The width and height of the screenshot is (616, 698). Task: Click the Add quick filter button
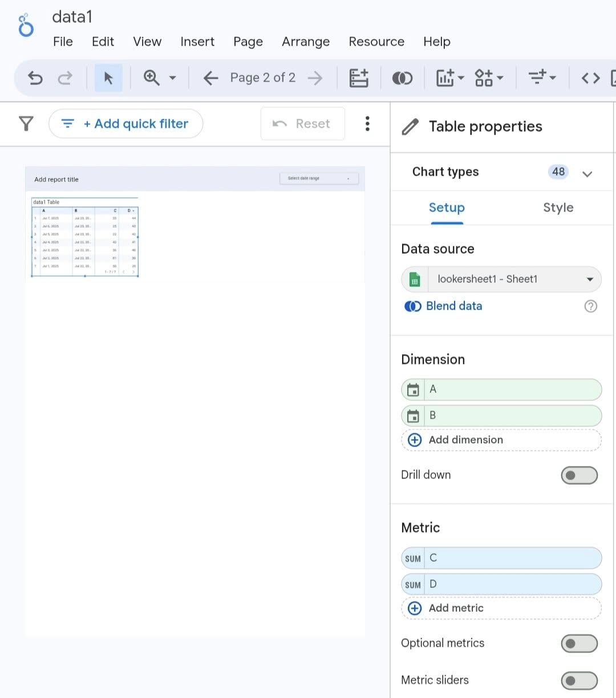click(125, 124)
